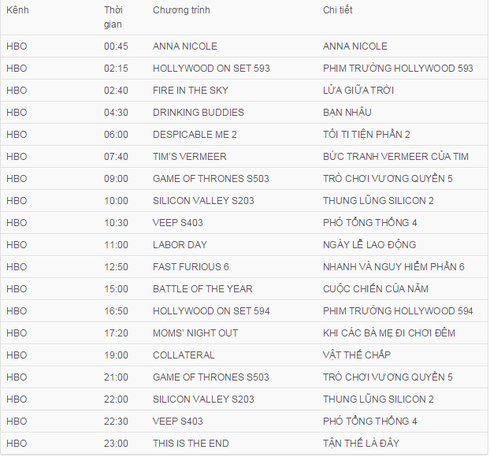Select the LABOR DAY program
Image resolution: width=490 pixels, height=457 pixels.
[x=180, y=245]
